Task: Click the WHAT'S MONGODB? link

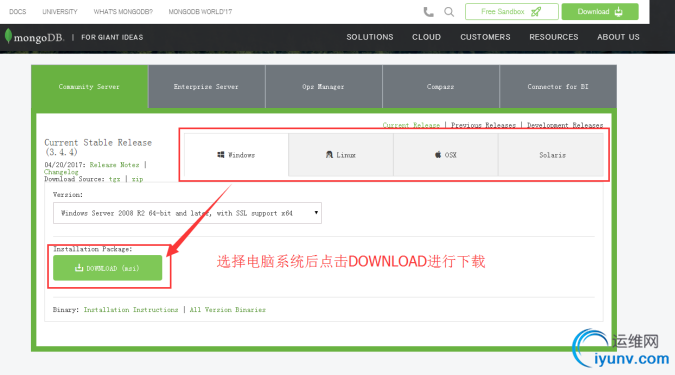Action: coord(123,12)
